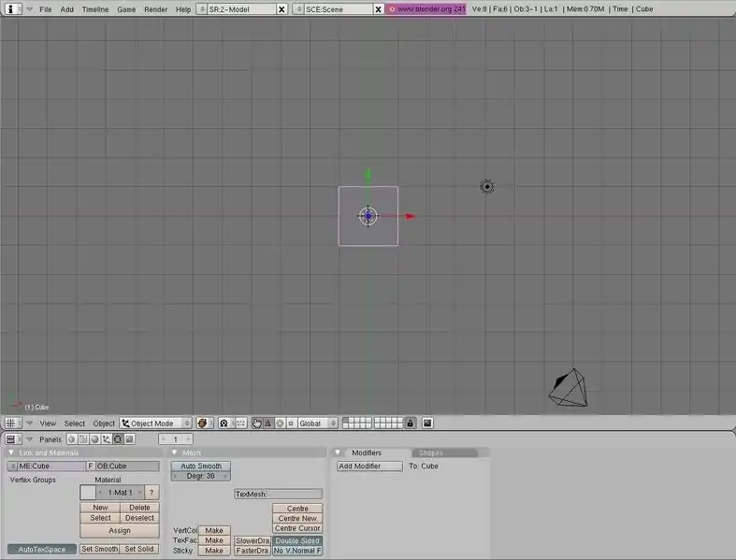Click the pivot point icon in header

224,424
